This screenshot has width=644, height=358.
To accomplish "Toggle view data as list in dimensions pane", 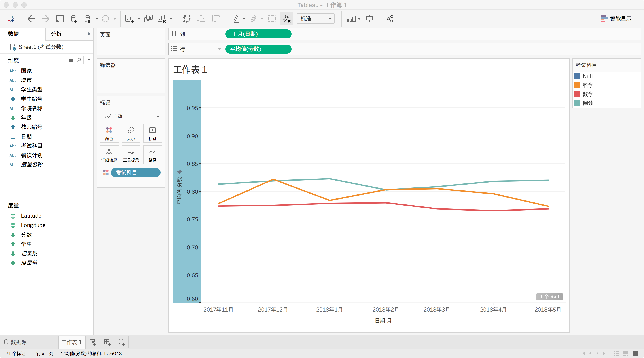I will pos(70,60).
